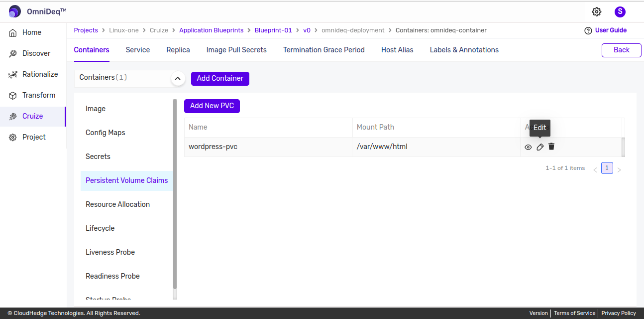This screenshot has width=644, height=319.
Task: Open the User Guide link
Action: pyautogui.click(x=611, y=30)
